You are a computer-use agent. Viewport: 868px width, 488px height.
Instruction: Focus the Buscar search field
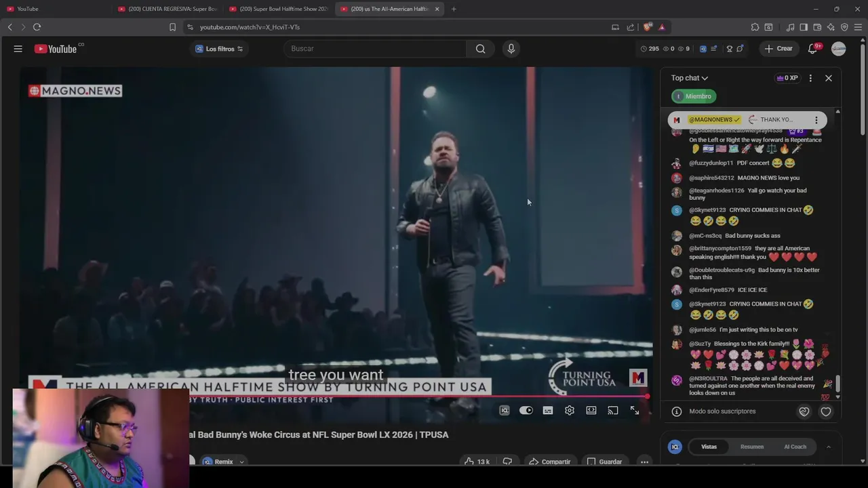[x=375, y=49]
